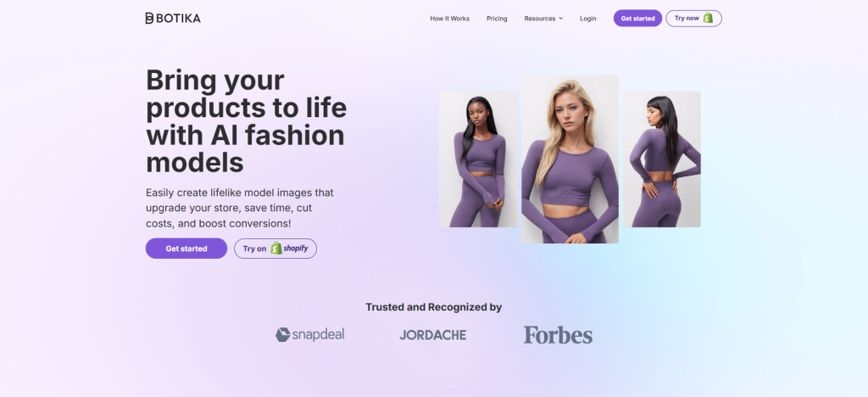Click header Get started button
Screen dimensions: 868x397
coord(637,19)
